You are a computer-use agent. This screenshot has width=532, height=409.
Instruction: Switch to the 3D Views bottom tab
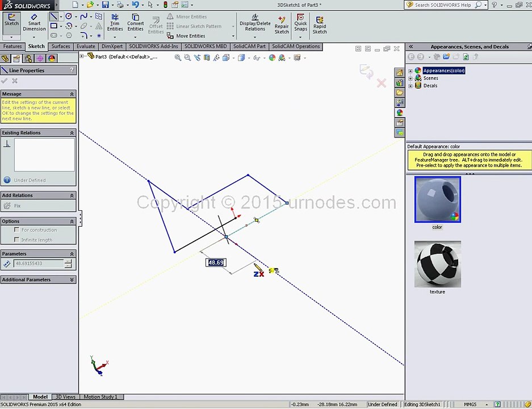click(x=65, y=397)
